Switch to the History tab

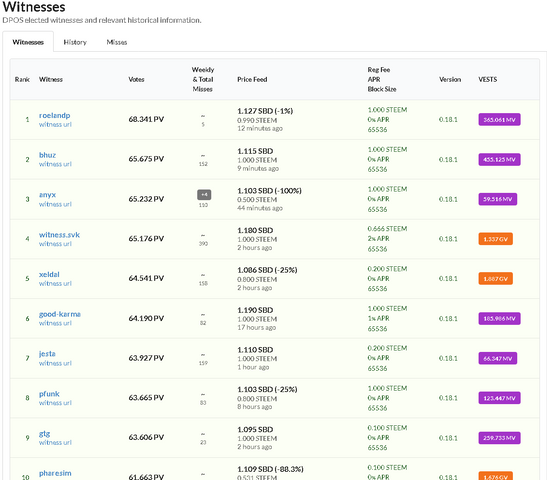(75, 42)
